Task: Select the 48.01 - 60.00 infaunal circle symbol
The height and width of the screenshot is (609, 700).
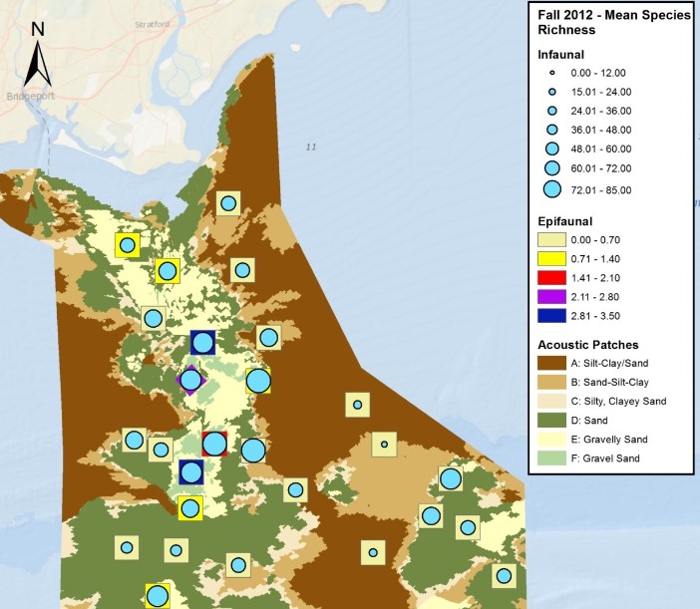Action: (552, 149)
